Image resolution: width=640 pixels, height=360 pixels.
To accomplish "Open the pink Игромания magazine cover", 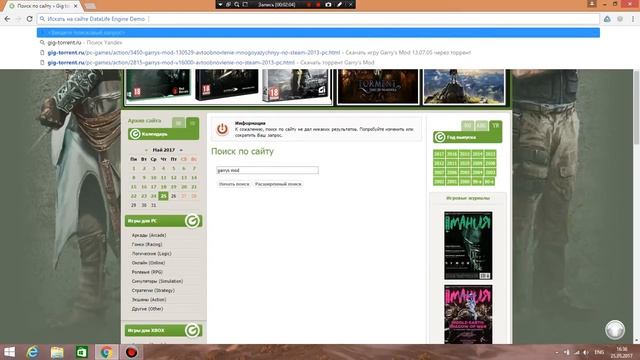I will tap(468, 314).
